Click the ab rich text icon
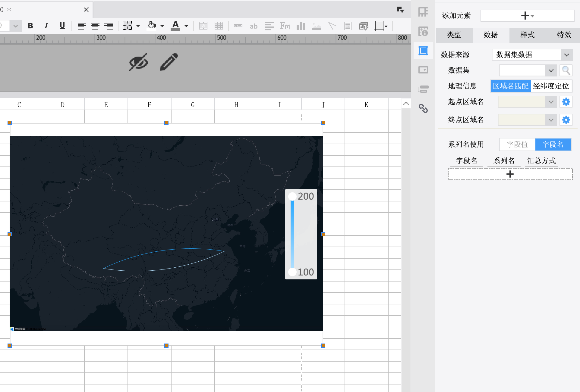This screenshot has width=580, height=392. tap(254, 26)
